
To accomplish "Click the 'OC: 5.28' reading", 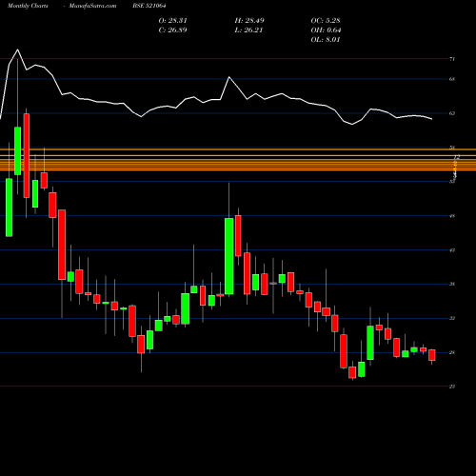I will (x=326, y=21).
